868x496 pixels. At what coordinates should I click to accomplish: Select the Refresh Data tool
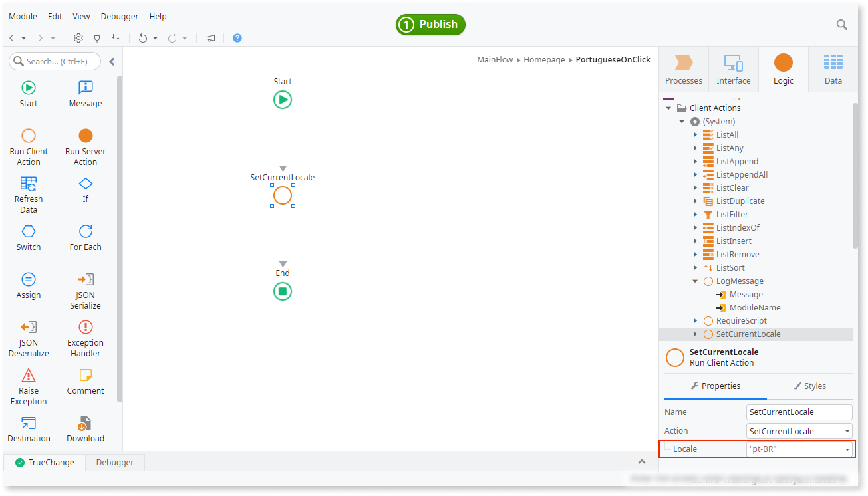(28, 195)
